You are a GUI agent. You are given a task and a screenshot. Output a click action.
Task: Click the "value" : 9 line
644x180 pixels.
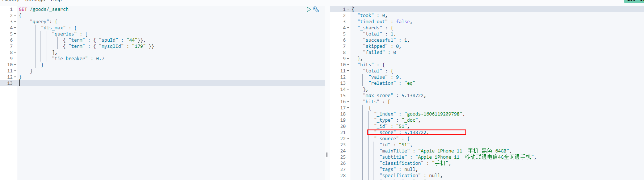tap(385, 77)
